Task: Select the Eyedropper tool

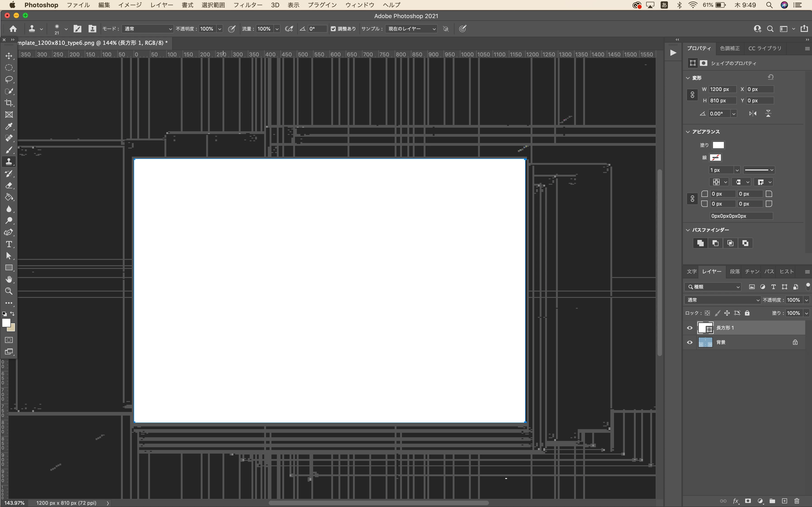Action: [x=9, y=127]
